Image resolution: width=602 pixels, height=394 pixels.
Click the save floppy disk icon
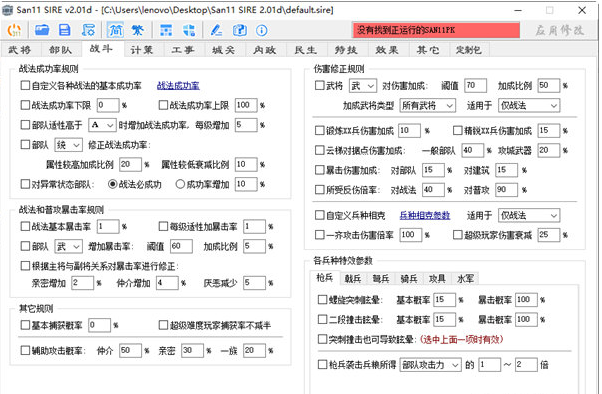(x=64, y=30)
